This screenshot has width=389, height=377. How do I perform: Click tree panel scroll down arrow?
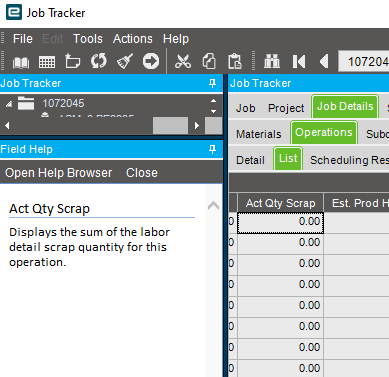(x=213, y=111)
